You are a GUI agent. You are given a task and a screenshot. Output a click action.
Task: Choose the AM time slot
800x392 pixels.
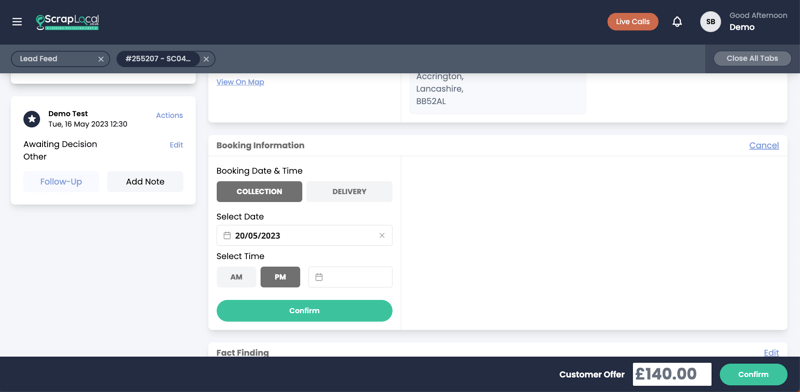coord(236,277)
